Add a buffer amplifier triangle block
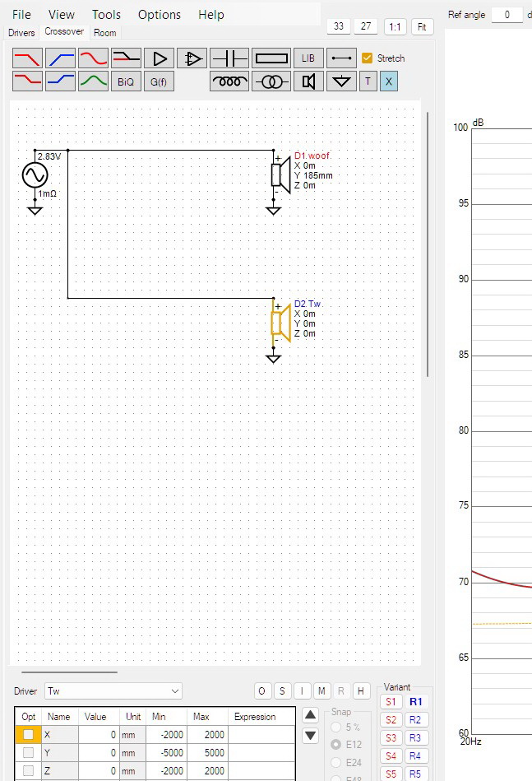 [x=159, y=58]
